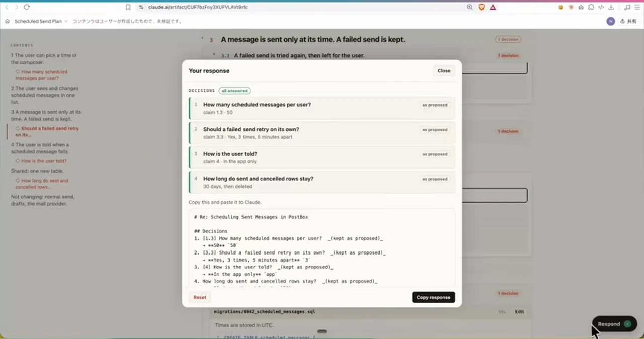The width and height of the screenshot is (644, 339).
Task: Click the claude.ai address bar URL
Action: tap(197, 7)
